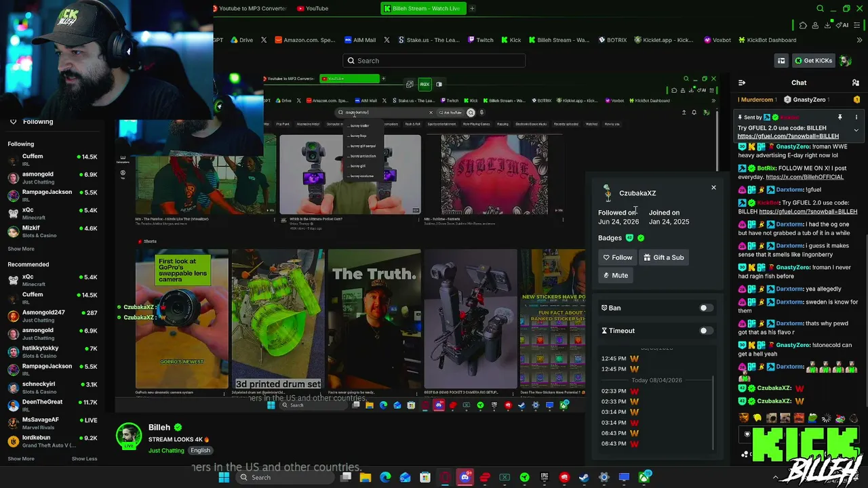Open the browser AI assistant icon
Image resolution: width=868 pixels, height=488 pixels.
844,25
